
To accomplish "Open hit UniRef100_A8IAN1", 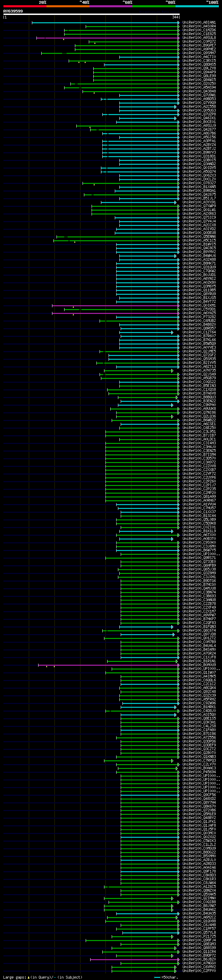I will (199, 23).
